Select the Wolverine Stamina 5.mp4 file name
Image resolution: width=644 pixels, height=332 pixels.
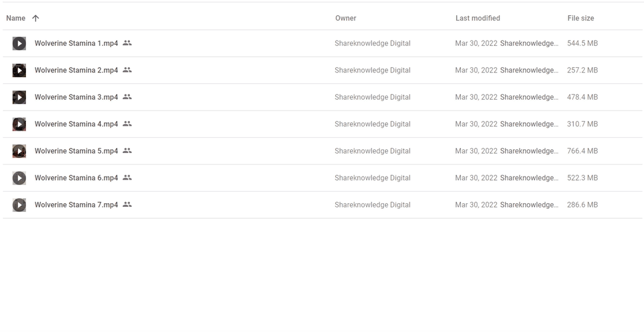[76, 151]
